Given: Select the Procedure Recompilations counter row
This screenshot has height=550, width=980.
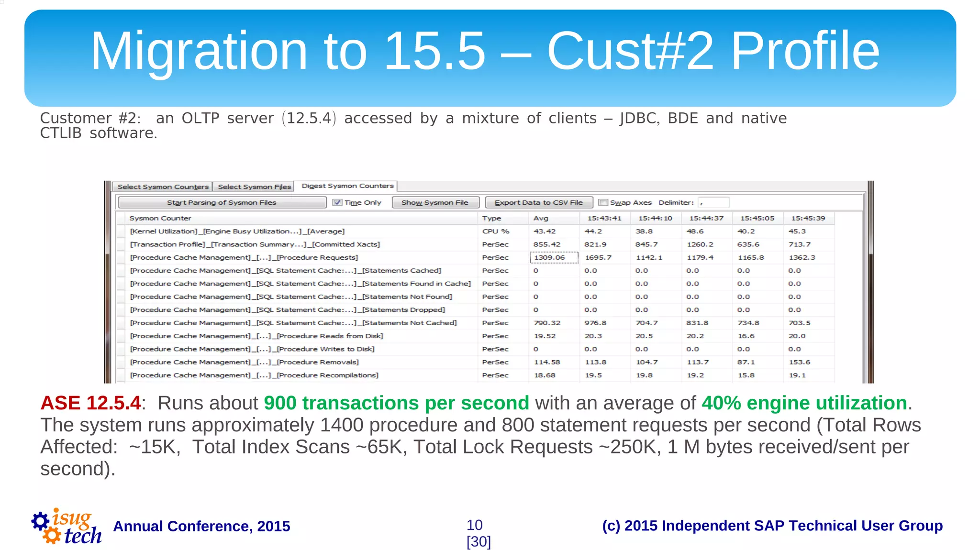Looking at the screenshot, I should [x=476, y=375].
